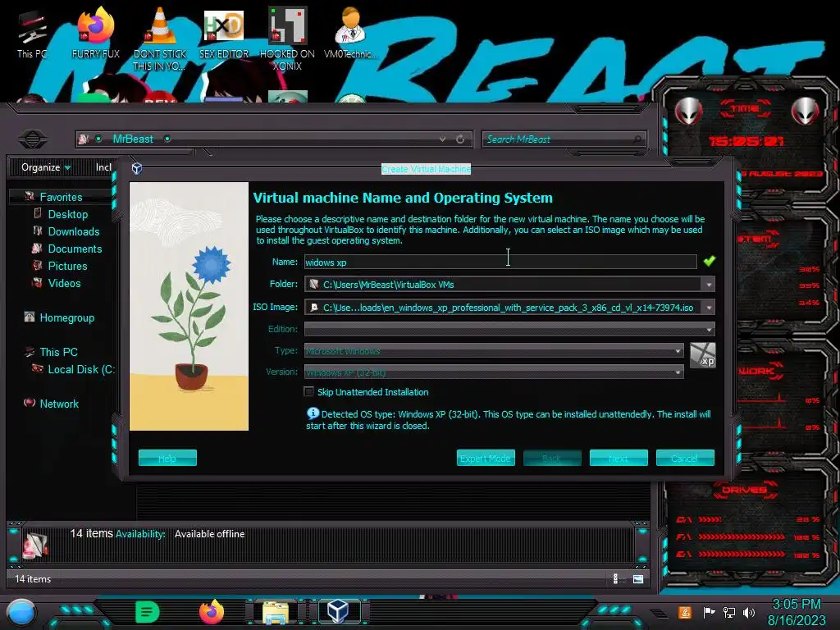Click the Explorer details pane item thumbnail

pos(34,546)
